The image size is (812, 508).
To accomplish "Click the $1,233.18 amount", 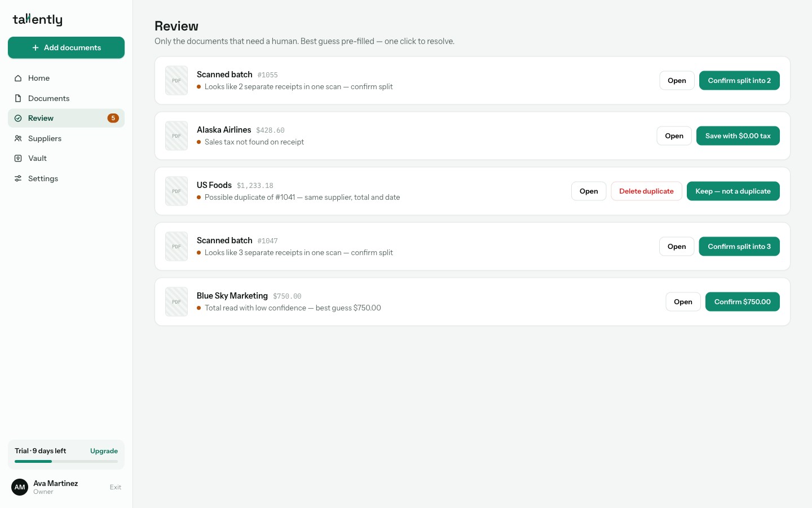I will [255, 186].
